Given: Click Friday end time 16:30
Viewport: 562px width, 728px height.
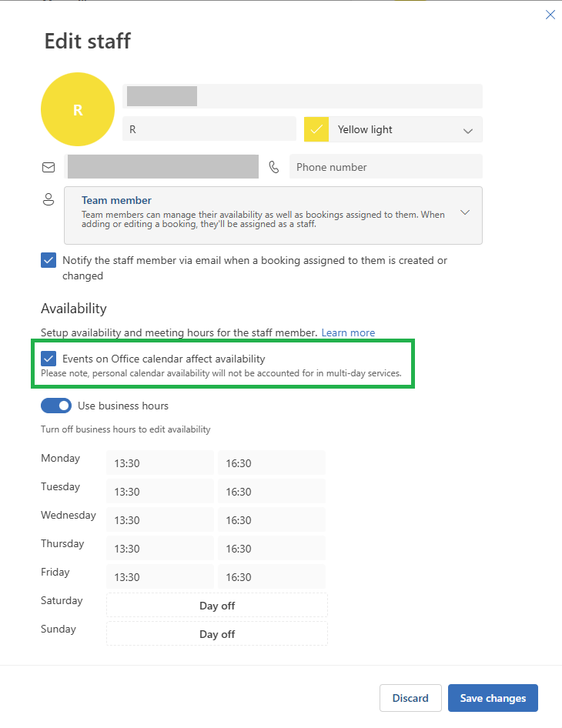Looking at the screenshot, I should coord(272,576).
